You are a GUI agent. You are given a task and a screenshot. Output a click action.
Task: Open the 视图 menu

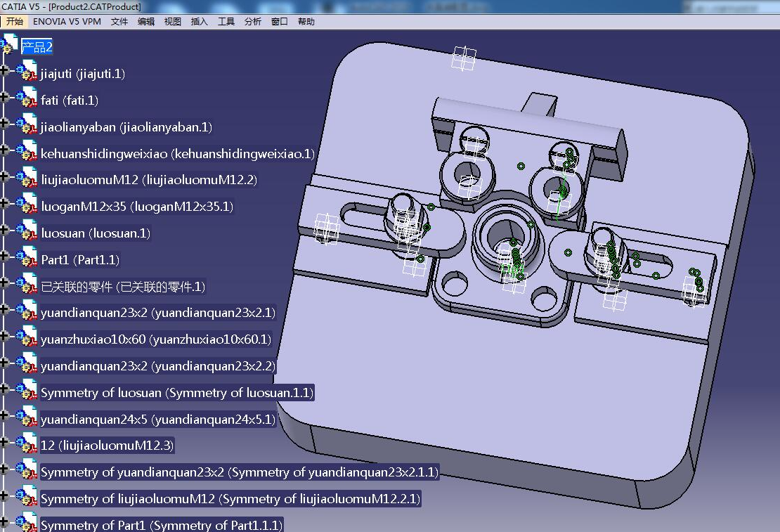(173, 21)
